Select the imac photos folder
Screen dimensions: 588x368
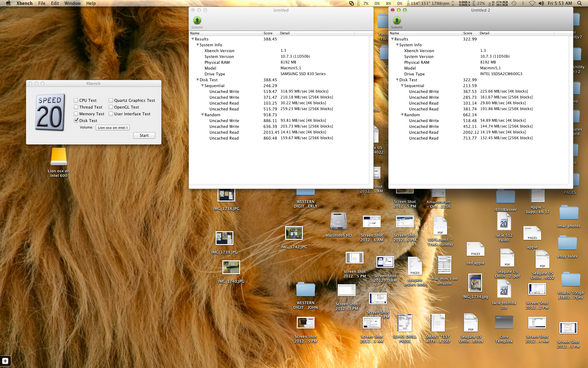coord(569,213)
